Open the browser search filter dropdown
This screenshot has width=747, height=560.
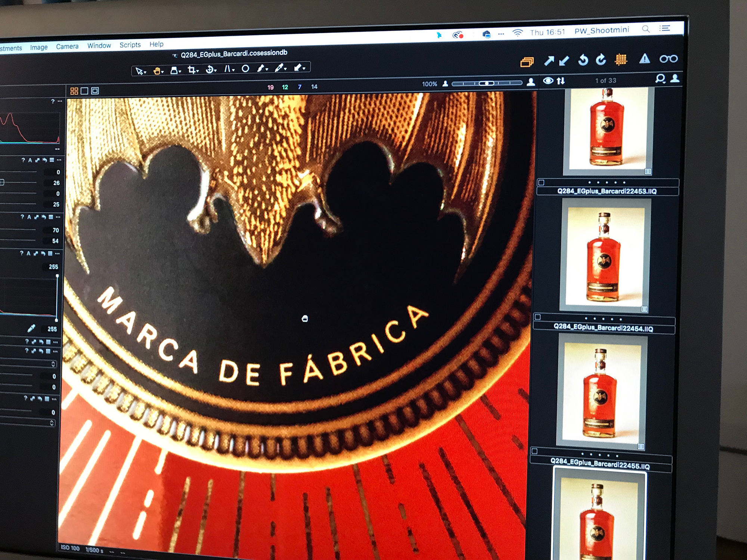660,79
